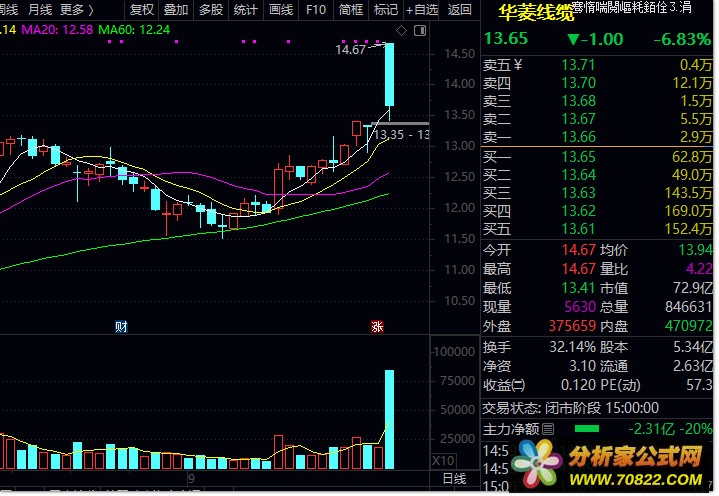Select the tallest cyan volume bar
719x496 pixels.
(389, 419)
